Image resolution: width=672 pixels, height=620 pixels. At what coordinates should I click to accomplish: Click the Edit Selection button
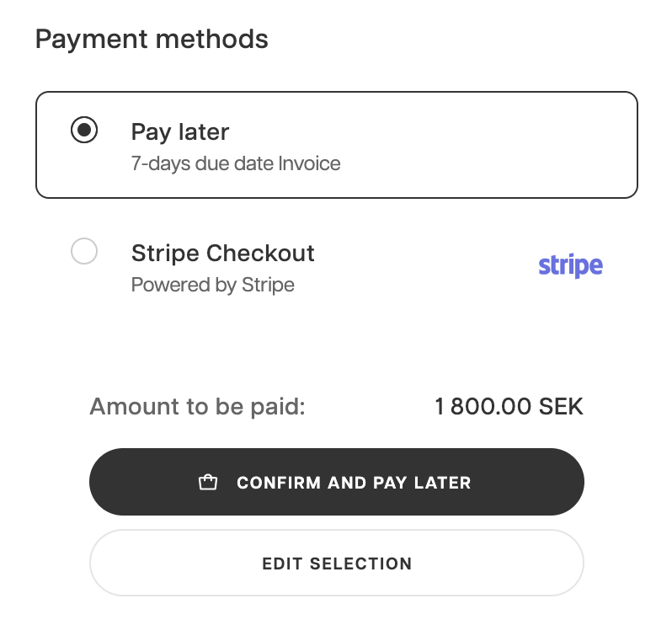tap(336, 564)
